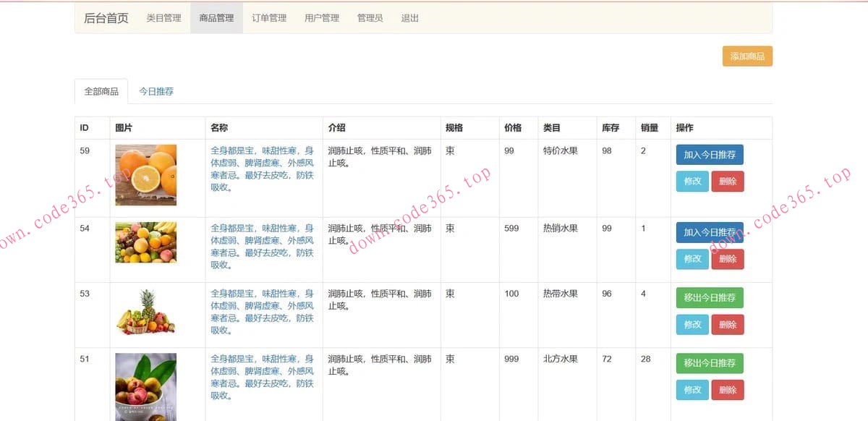Click 移出今日推荐 for product ID 51

tap(710, 363)
